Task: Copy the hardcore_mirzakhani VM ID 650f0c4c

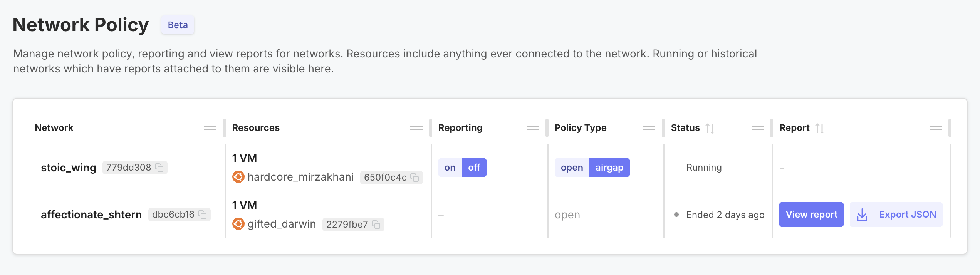Action: tap(414, 178)
